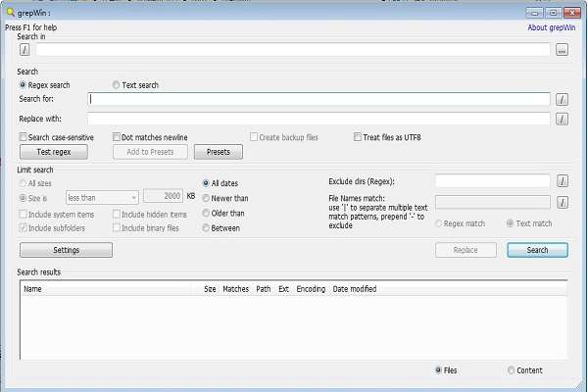Open the About grepWin link

[551, 27]
